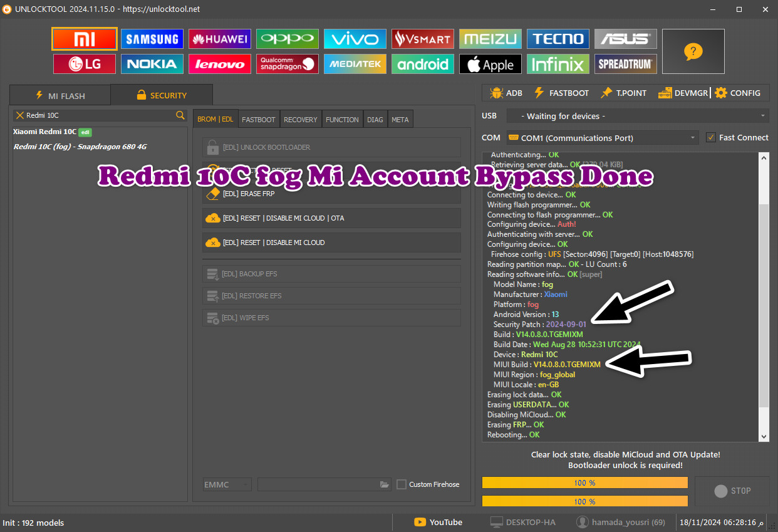Open the CONFIG settings

point(737,93)
